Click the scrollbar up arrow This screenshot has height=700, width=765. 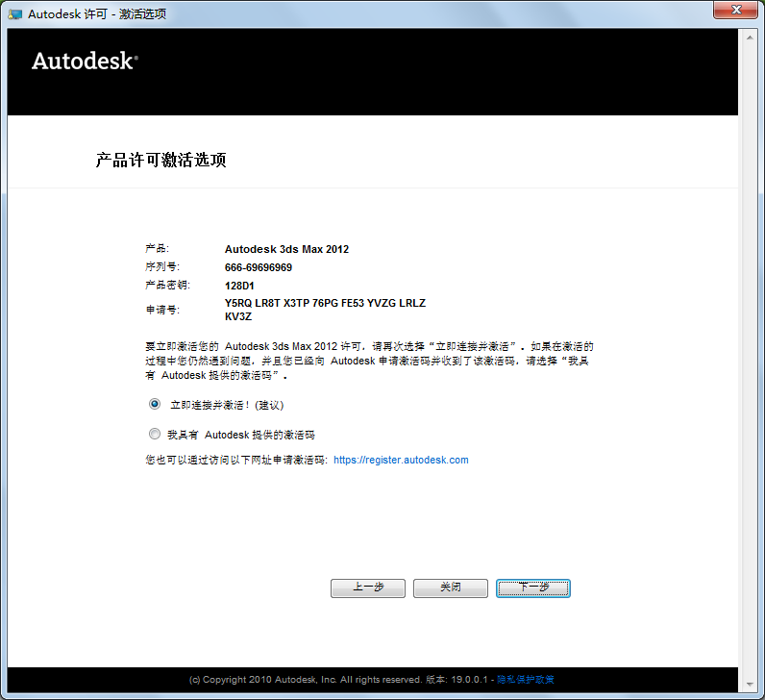point(750,37)
